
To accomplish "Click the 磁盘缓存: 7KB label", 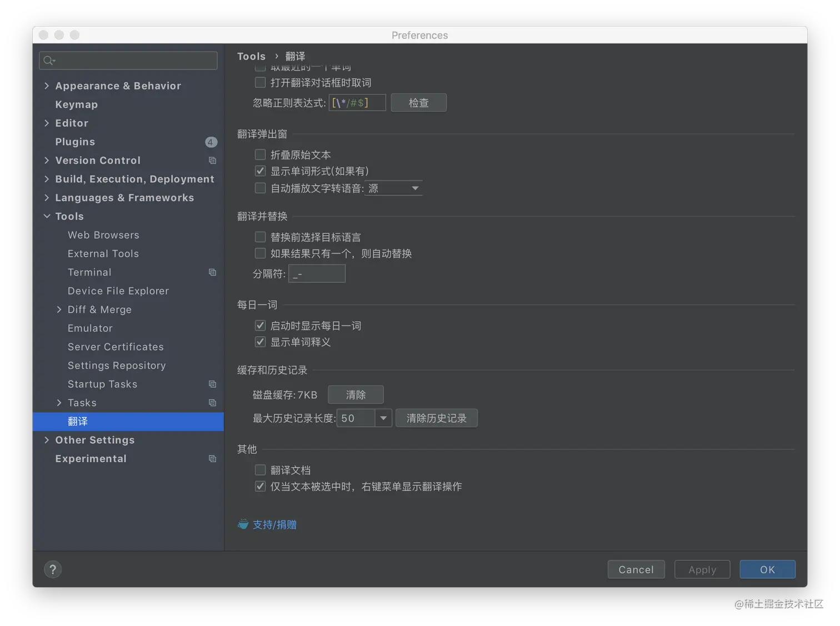I will point(285,395).
